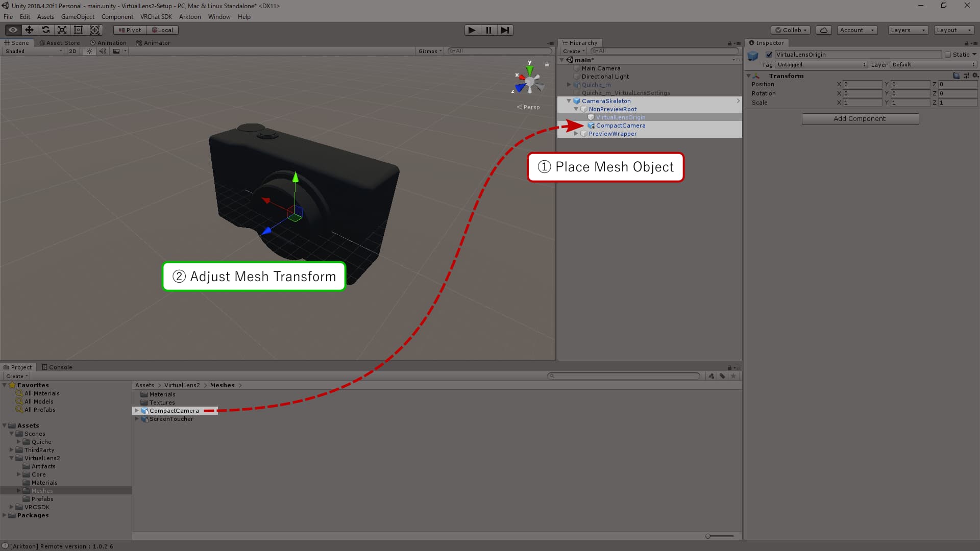Click the Position X input field
Viewport: 980px width, 551px height.
pos(862,84)
